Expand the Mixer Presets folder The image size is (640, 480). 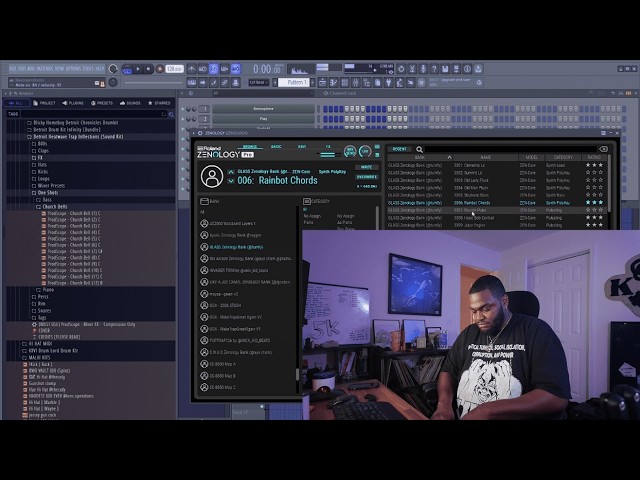click(x=49, y=186)
